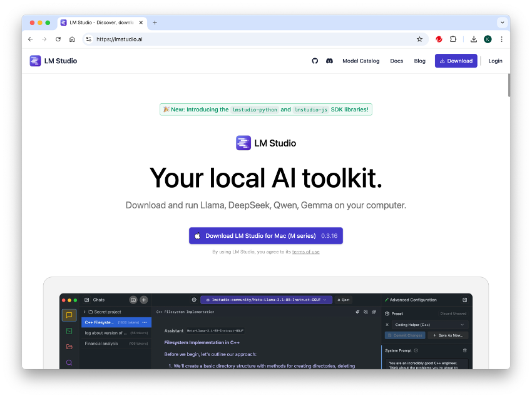532x398 pixels.
Task: Open C++ Filesyste chat options ellipsis
Action: tap(145, 322)
